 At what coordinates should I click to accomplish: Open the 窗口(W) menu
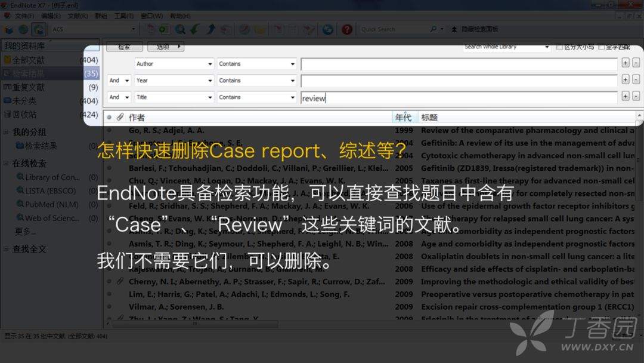pyautogui.click(x=151, y=16)
